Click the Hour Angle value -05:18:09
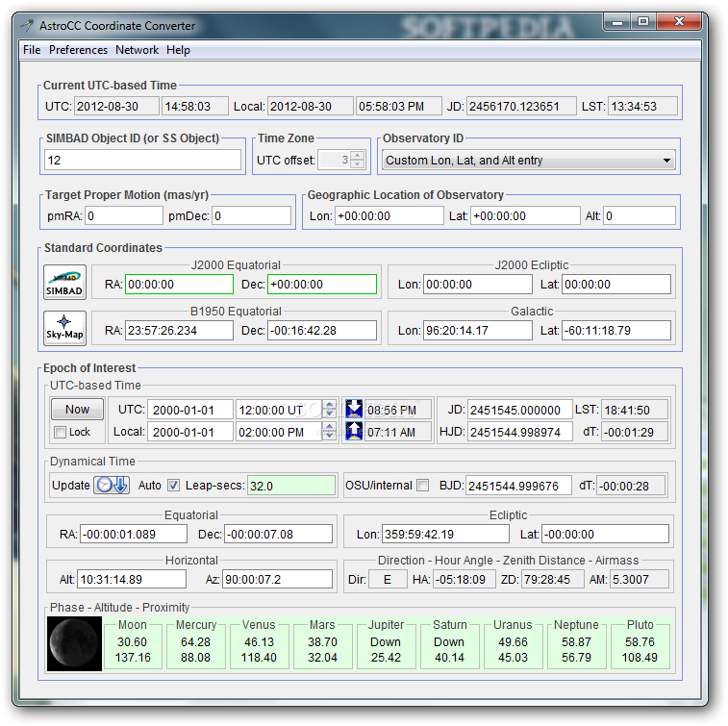The height and width of the screenshot is (726, 728). [464, 579]
